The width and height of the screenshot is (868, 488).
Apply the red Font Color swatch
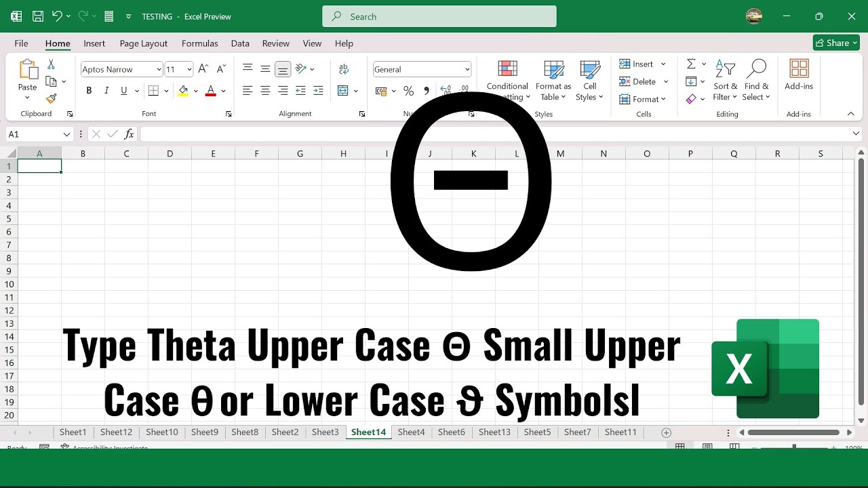click(x=210, y=91)
